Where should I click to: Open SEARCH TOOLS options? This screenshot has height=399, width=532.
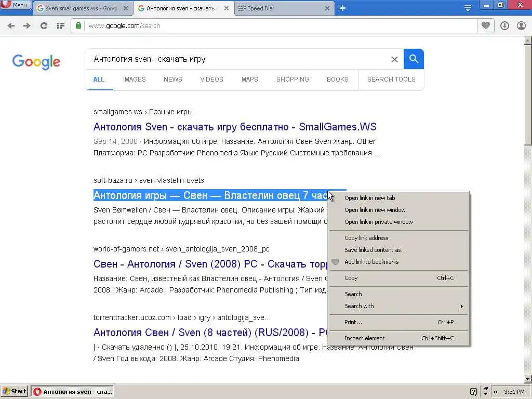[x=391, y=79]
